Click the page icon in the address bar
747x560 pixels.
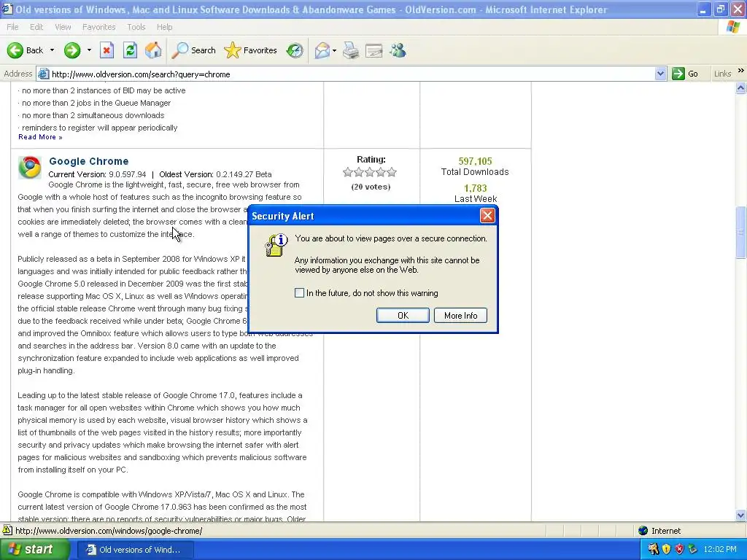tap(43, 74)
